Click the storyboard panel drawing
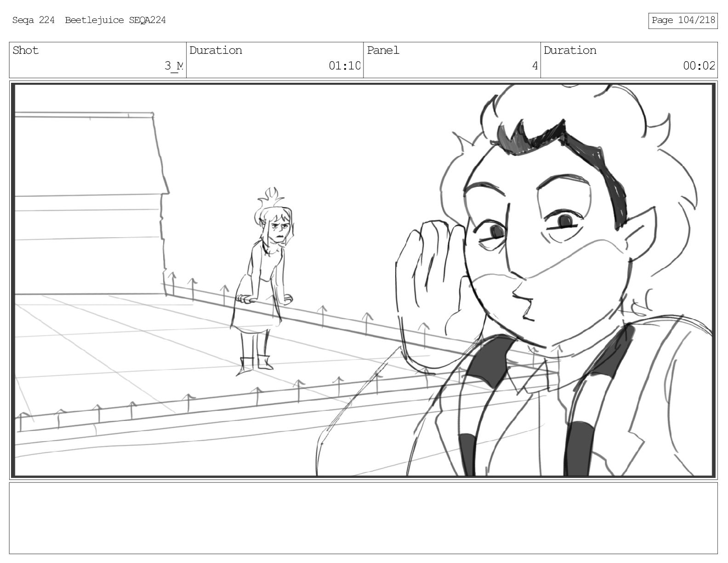 (x=364, y=280)
